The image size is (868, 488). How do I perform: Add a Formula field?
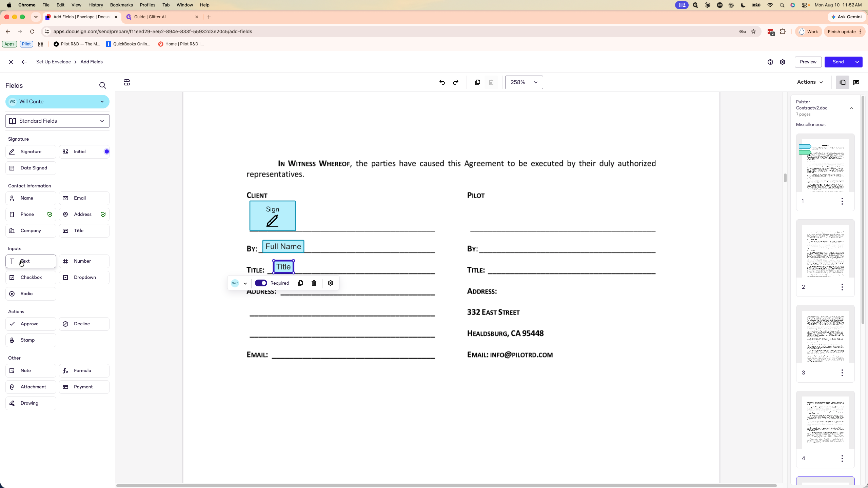pos(84,371)
